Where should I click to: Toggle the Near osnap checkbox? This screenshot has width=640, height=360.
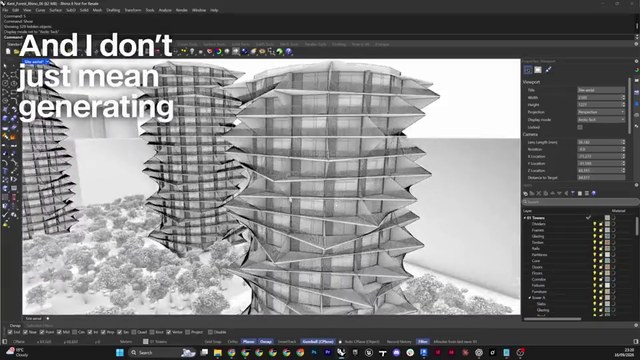[x=26, y=332]
